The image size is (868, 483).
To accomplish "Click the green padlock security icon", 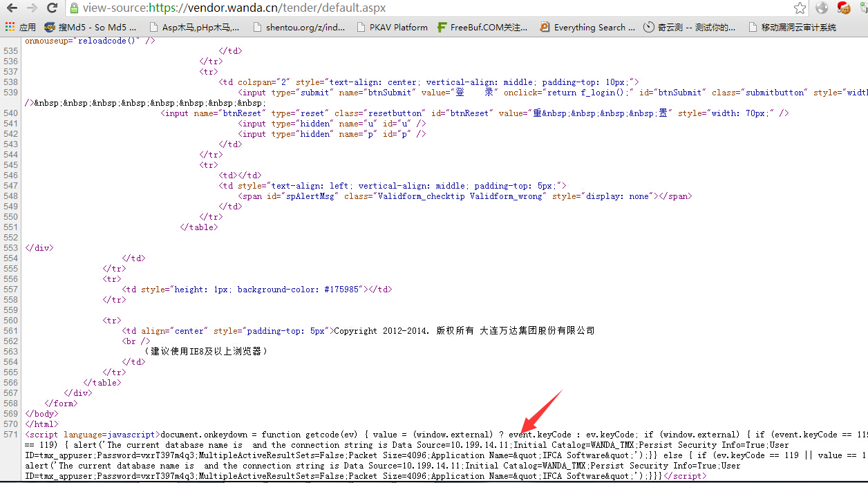I will [x=74, y=8].
